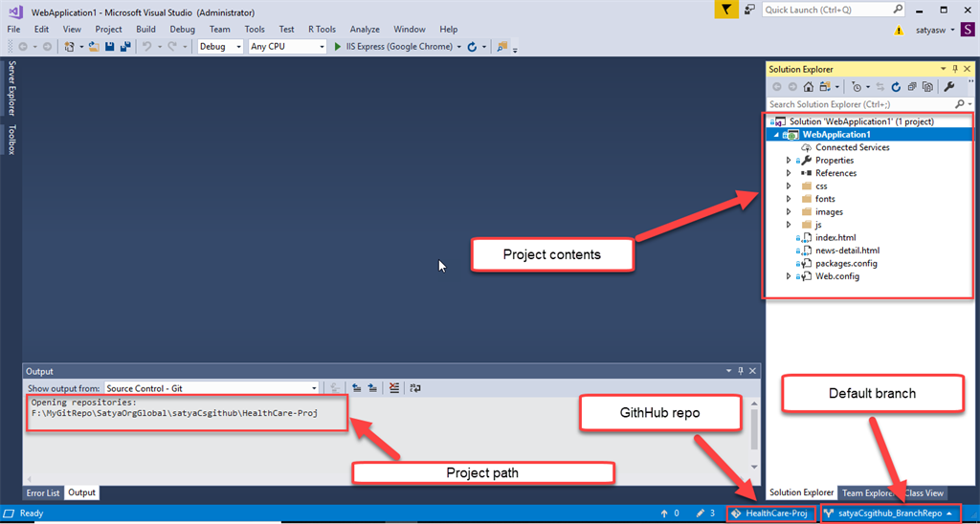Click the Send Feedback icon
Viewport: 980px width, 524px height.
pyautogui.click(x=749, y=10)
